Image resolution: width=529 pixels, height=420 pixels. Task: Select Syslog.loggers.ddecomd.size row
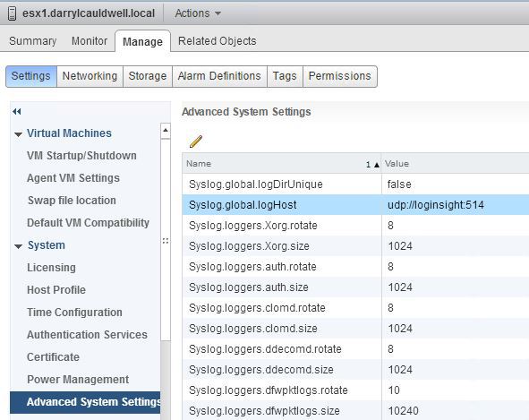[x=355, y=370]
